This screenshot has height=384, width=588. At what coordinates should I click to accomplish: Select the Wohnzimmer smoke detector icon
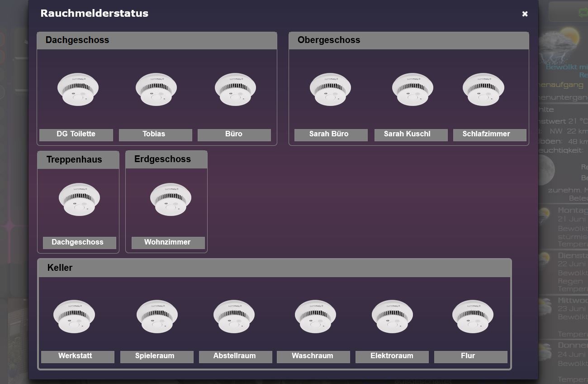pyautogui.click(x=171, y=199)
